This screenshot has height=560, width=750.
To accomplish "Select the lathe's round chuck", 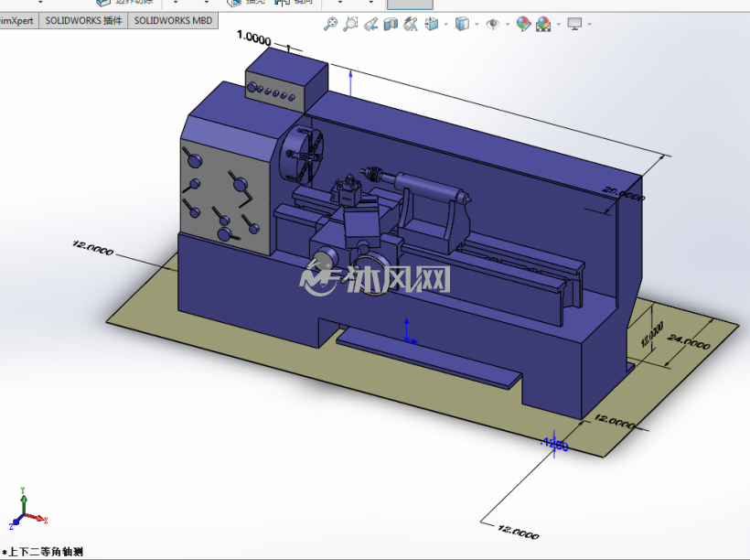I will [x=302, y=155].
